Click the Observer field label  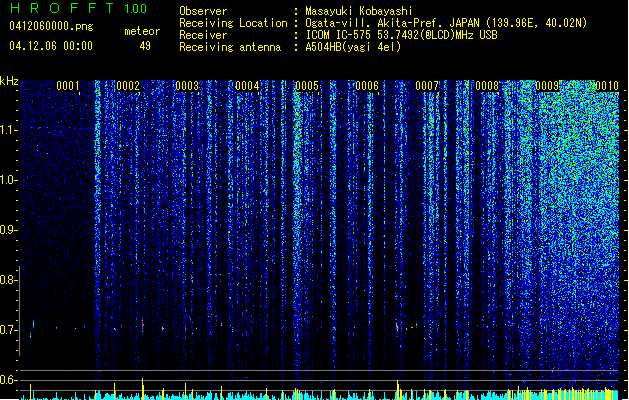203,11
